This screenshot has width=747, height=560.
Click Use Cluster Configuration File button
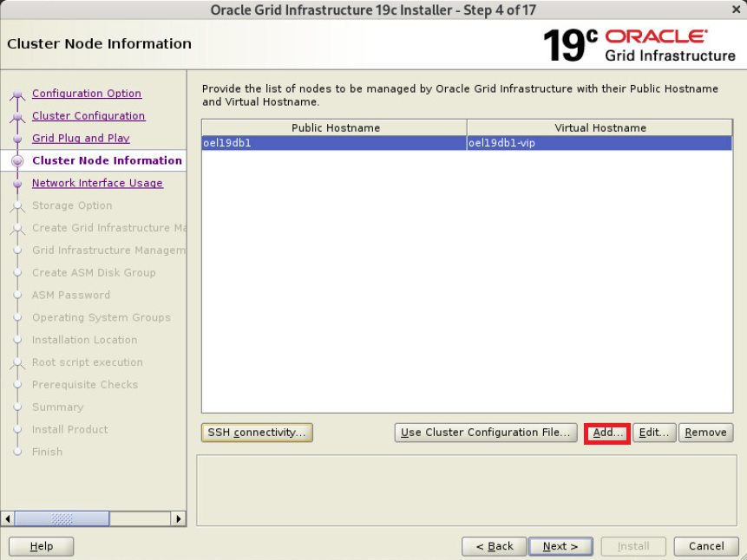(x=486, y=433)
